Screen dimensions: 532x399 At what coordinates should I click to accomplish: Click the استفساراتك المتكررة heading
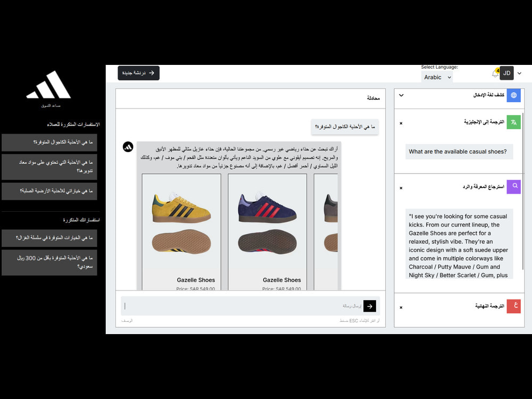click(81, 220)
